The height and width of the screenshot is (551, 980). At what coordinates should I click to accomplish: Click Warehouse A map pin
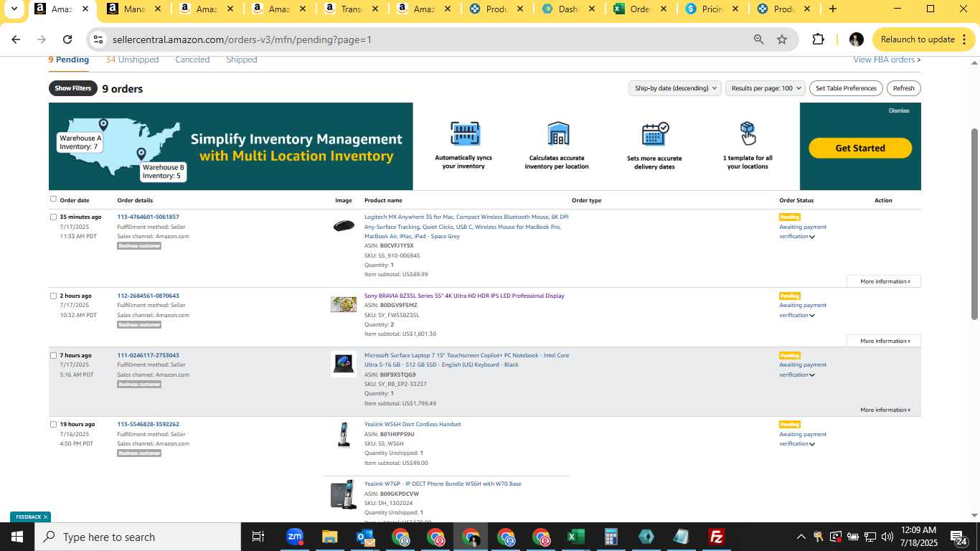(x=103, y=126)
